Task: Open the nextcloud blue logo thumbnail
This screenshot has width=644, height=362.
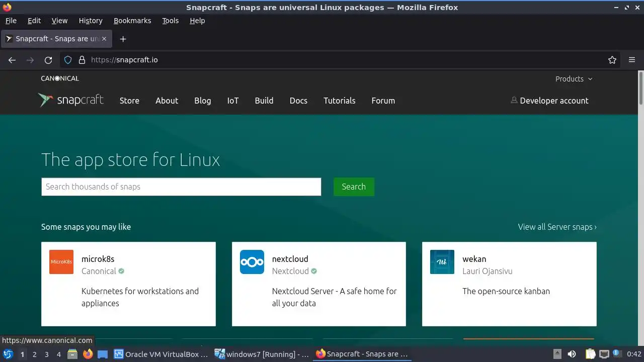Action: [x=252, y=262]
